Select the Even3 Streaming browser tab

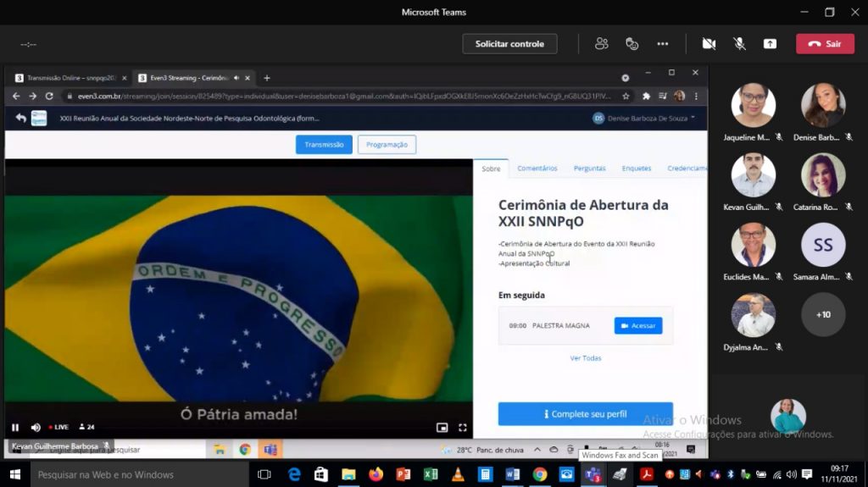click(x=188, y=78)
